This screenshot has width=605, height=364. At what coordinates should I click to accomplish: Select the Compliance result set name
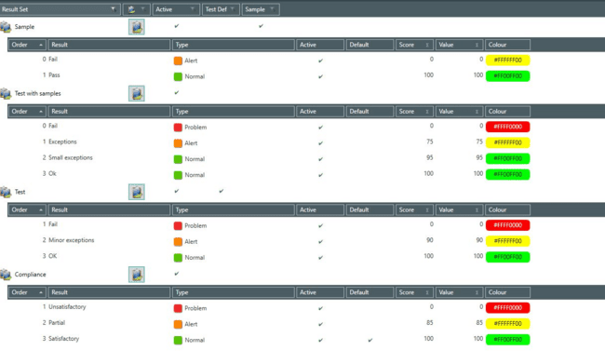(30, 275)
